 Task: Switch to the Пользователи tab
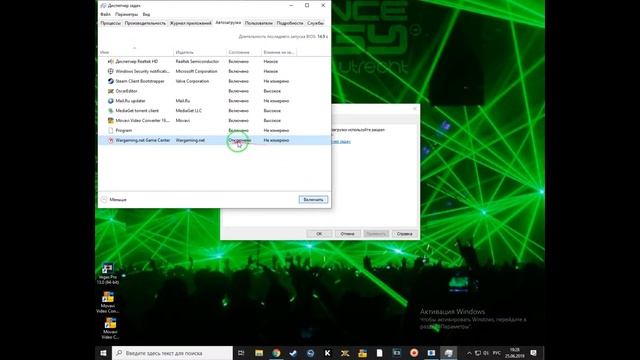(x=259, y=23)
